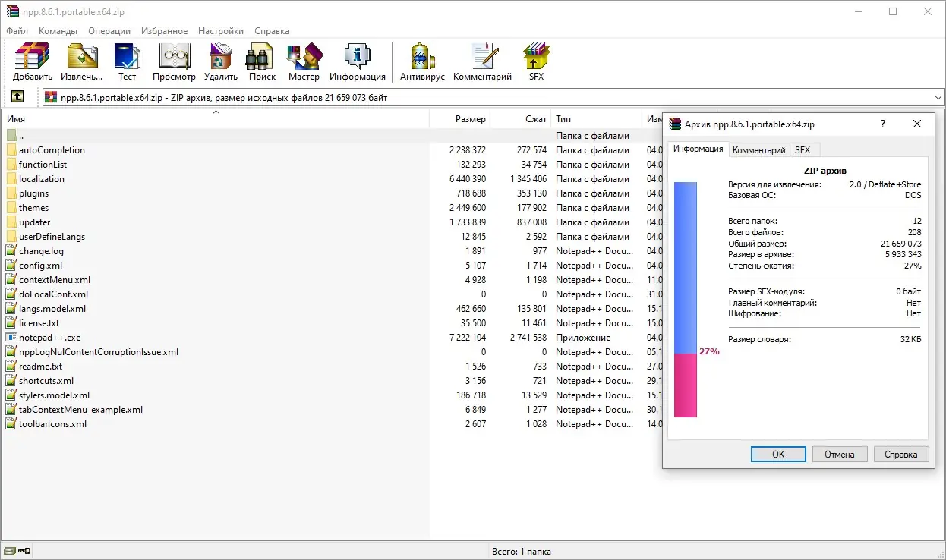Switch to the SFX dialog tab
Viewport: 946px width, 560px height.
(x=803, y=150)
